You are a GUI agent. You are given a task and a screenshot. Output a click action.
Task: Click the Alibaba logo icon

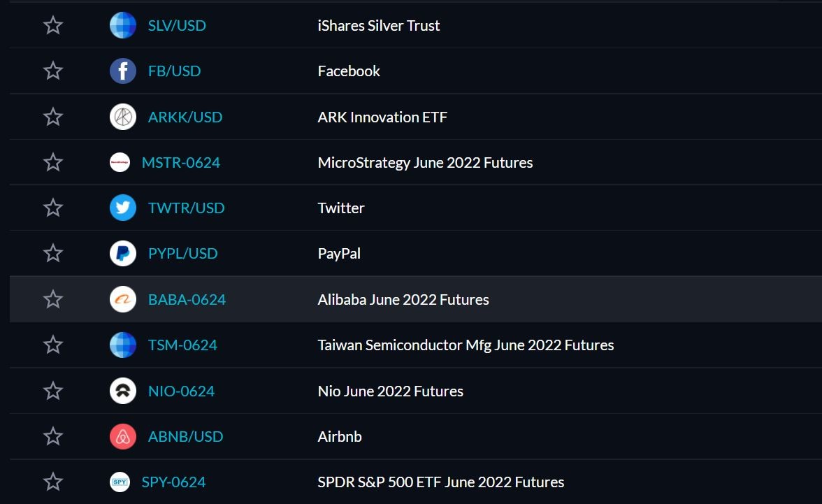[x=123, y=299]
